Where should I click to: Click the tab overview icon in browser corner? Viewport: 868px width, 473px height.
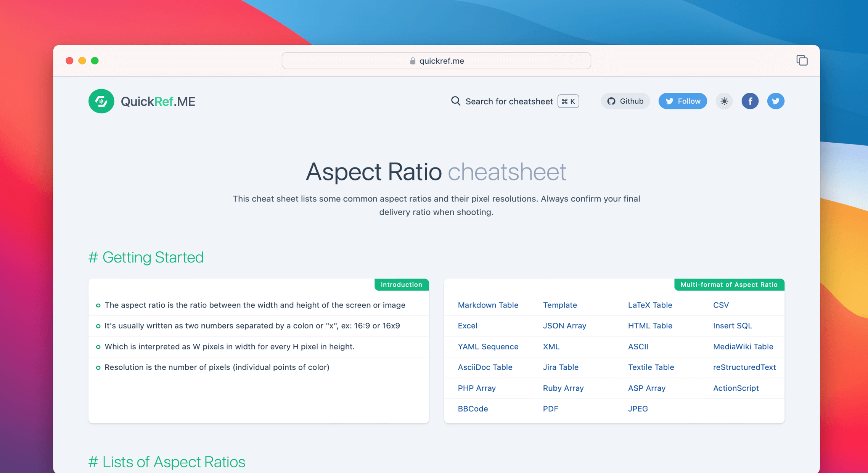click(x=802, y=60)
